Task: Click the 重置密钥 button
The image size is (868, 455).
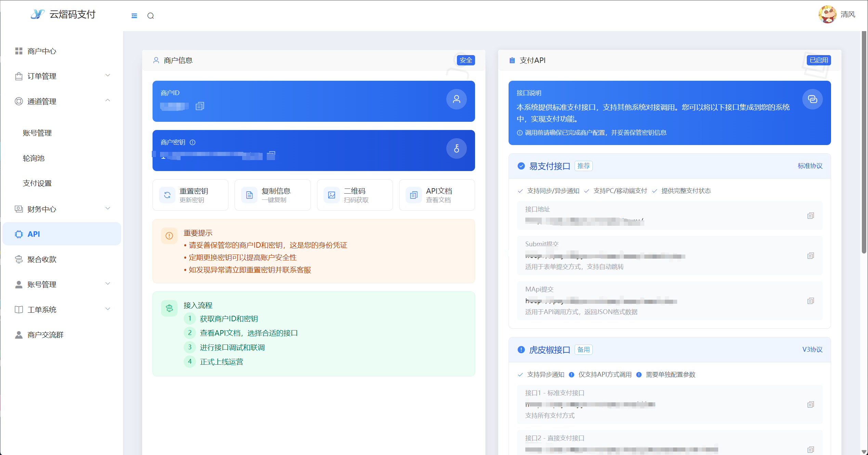Action: pos(190,195)
